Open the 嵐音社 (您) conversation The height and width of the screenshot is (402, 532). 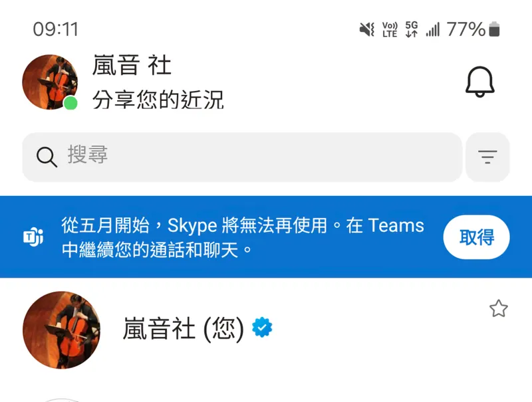(266, 330)
